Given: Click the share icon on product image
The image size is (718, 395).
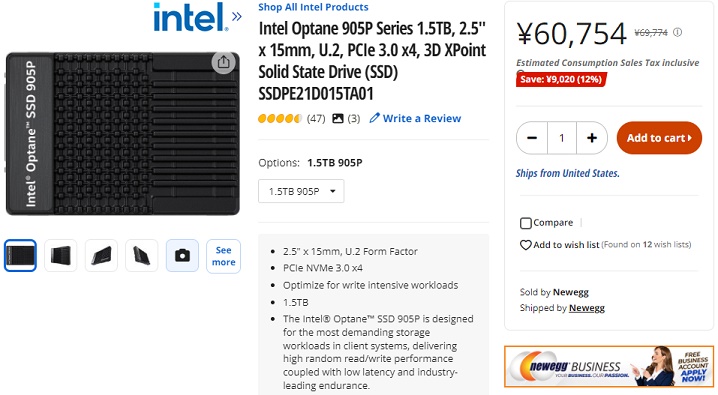Looking at the screenshot, I should pyautogui.click(x=223, y=62).
